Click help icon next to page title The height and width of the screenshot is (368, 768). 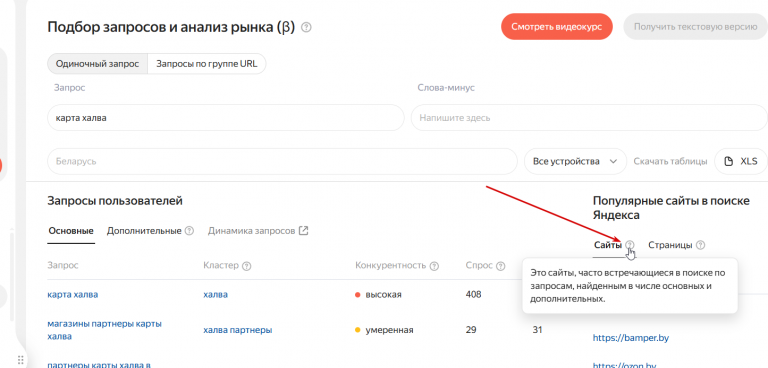point(307,27)
